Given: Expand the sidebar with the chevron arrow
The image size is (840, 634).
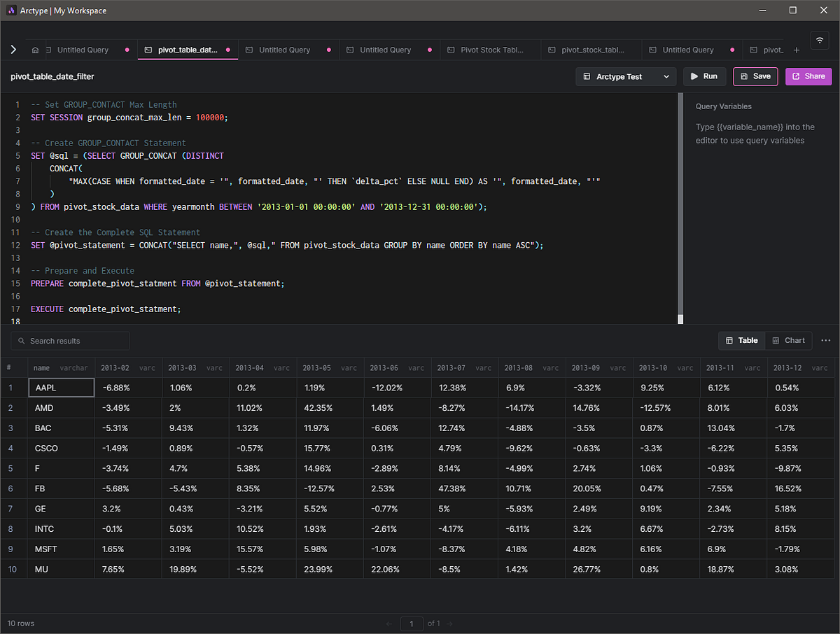Looking at the screenshot, I should 13,50.
